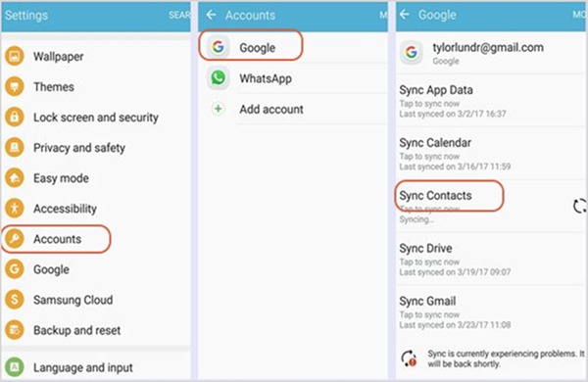Choose Add account
The width and height of the screenshot is (588, 382).
tap(293, 109)
